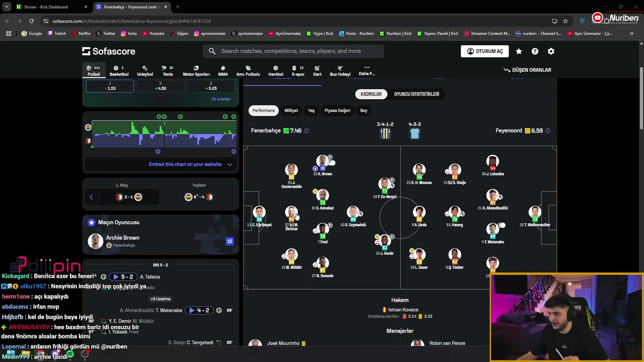
Task: Select the Boy filter chip
Action: [x=364, y=111]
